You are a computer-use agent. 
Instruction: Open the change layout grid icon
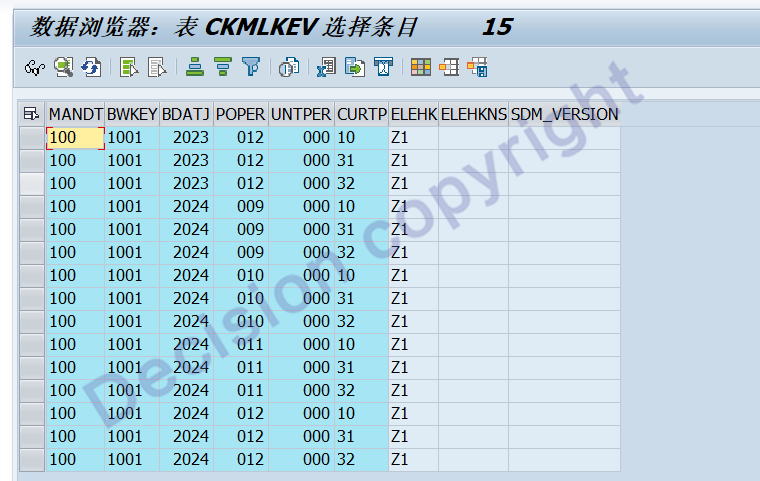(421, 68)
